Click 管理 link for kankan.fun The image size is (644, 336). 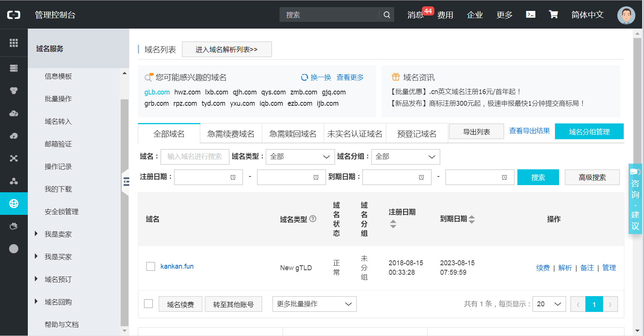[x=609, y=268]
